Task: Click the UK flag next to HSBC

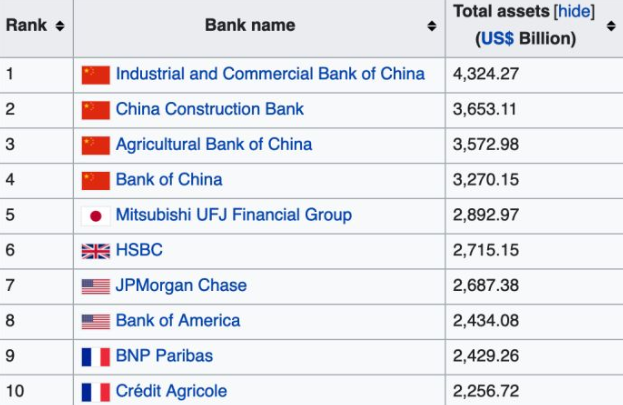Action: click(x=95, y=251)
